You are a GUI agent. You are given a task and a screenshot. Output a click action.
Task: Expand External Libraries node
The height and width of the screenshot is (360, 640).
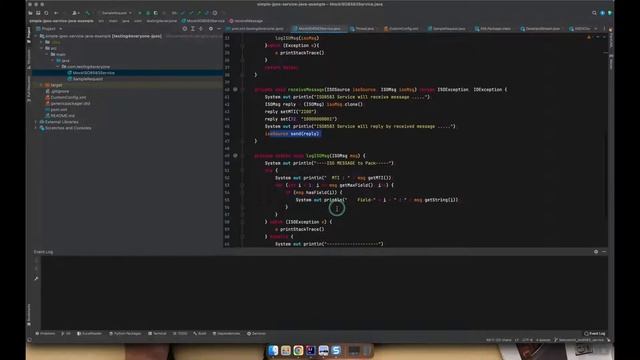click(x=36, y=122)
